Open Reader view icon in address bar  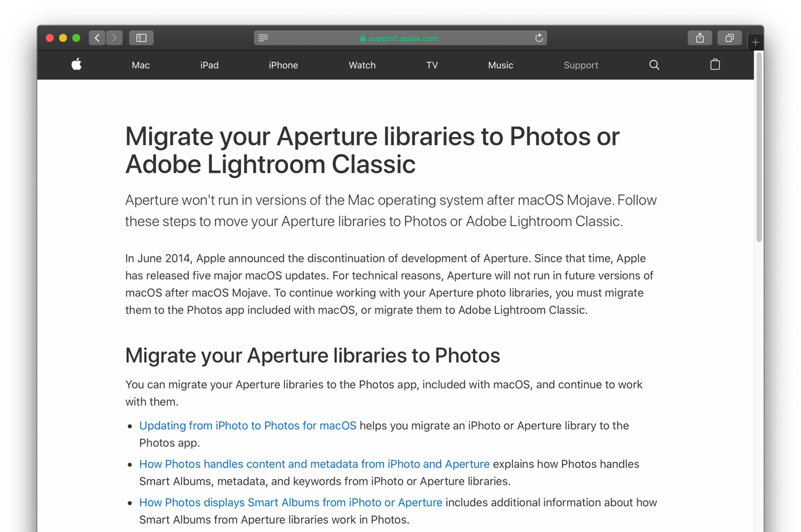click(263, 38)
